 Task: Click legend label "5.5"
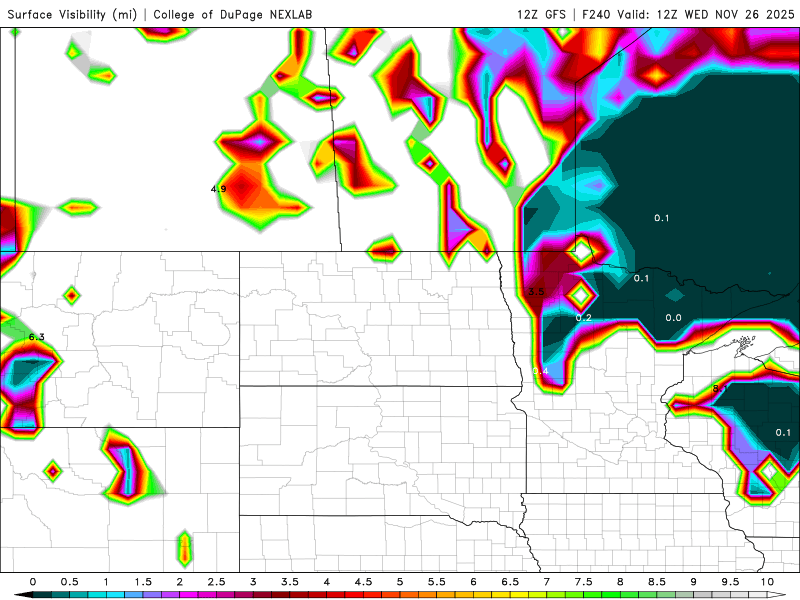click(x=437, y=582)
